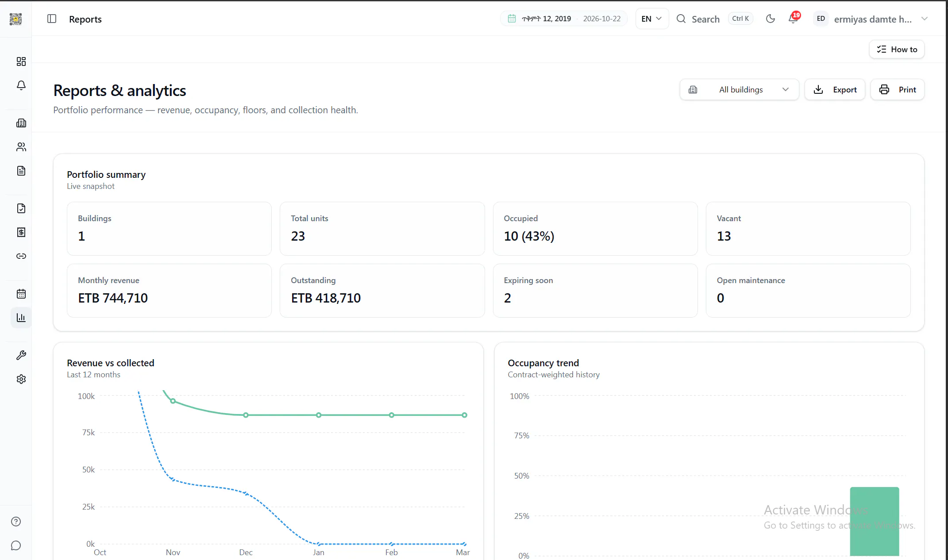This screenshot has height=560, width=948.
Task: Toggle dark mode moon icon
Action: point(771,19)
